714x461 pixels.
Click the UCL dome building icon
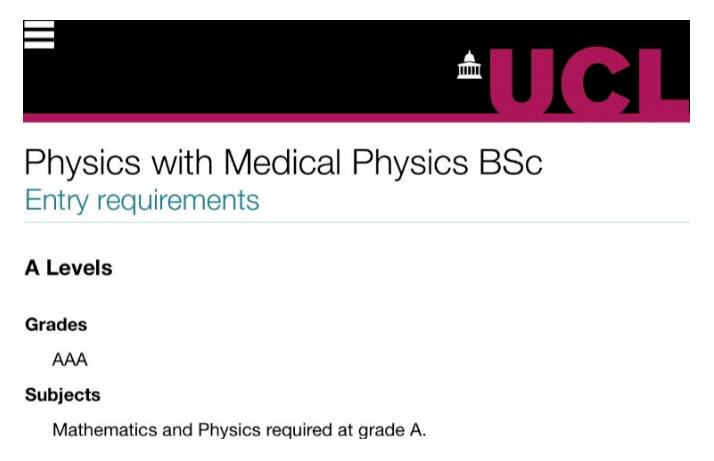tap(469, 65)
